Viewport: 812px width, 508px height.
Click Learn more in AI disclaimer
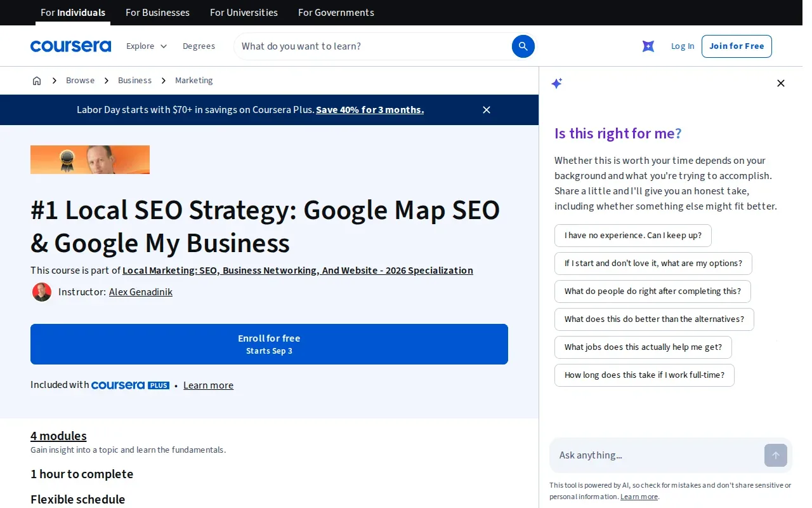click(639, 497)
